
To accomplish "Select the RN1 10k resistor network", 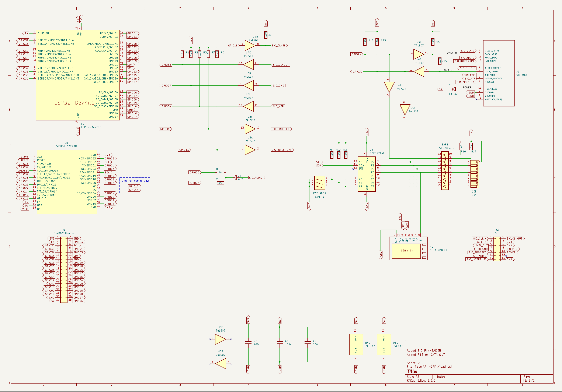I will coord(474,174).
